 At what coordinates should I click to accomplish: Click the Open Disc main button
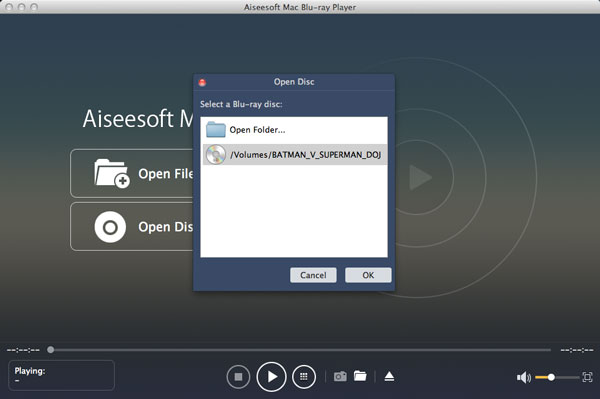(132, 226)
